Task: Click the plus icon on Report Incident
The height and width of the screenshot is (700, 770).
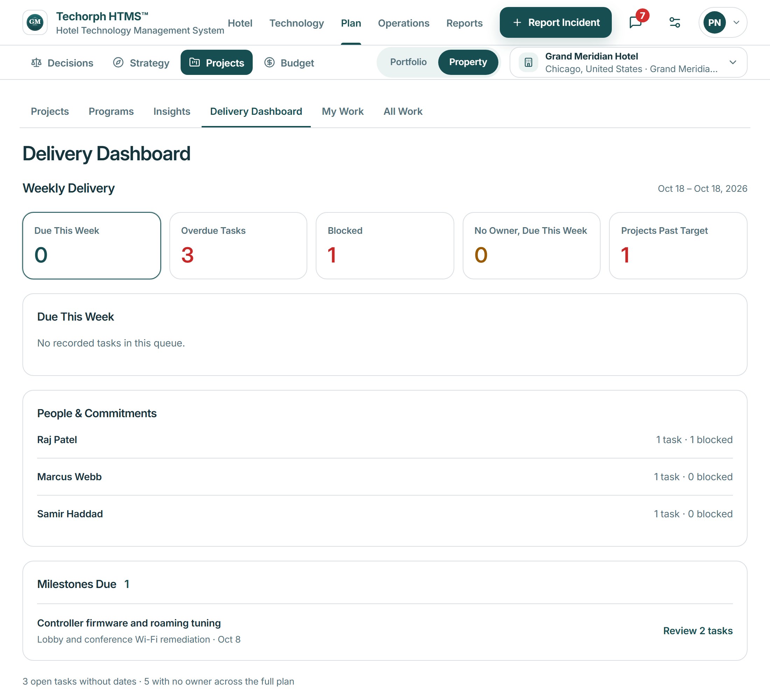Action: 517,22
